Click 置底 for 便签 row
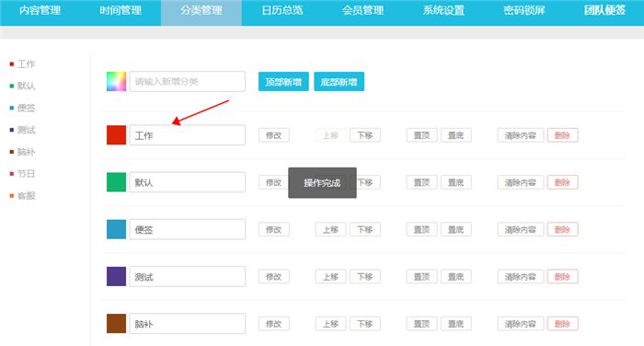644x346 pixels. (x=456, y=229)
